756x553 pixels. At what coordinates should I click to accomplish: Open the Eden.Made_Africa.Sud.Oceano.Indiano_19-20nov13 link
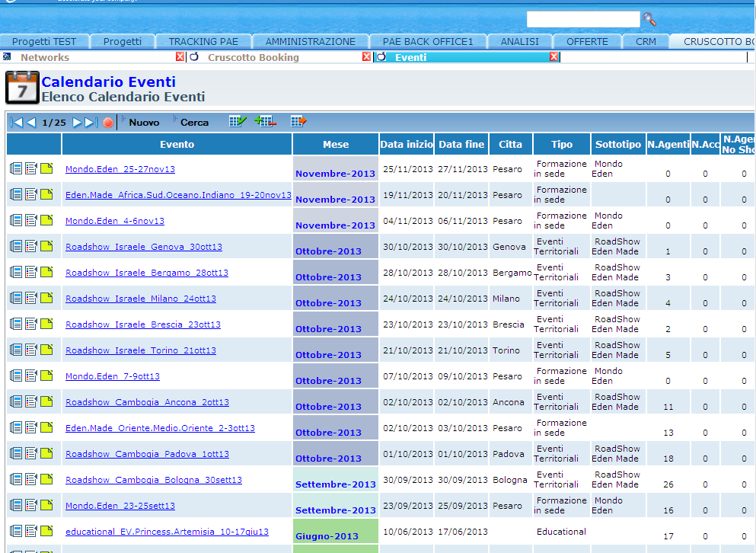coord(178,195)
